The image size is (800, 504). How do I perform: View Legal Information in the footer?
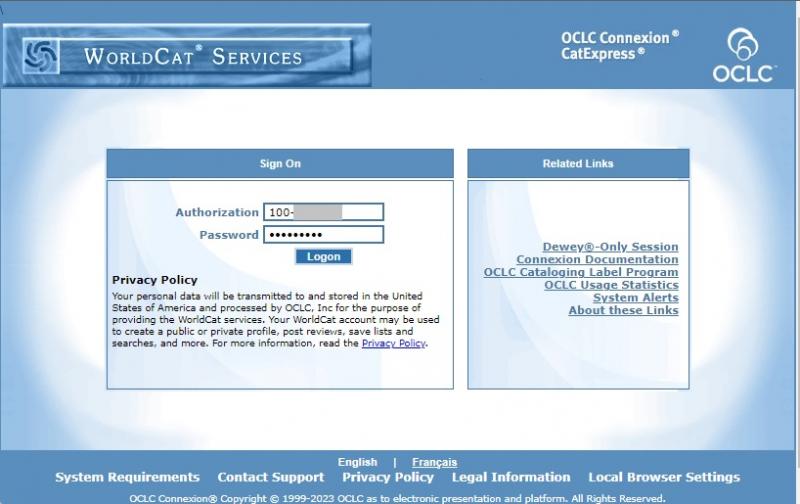click(511, 478)
